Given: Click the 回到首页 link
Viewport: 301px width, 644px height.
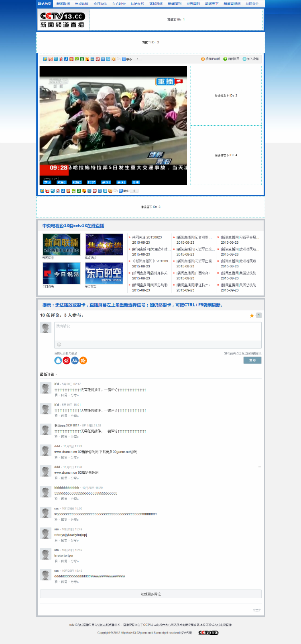Looking at the screenshot, I should (232, 59).
